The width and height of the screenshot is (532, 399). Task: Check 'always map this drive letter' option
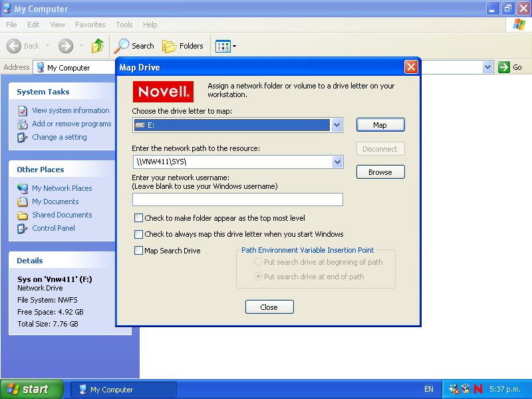pos(138,234)
